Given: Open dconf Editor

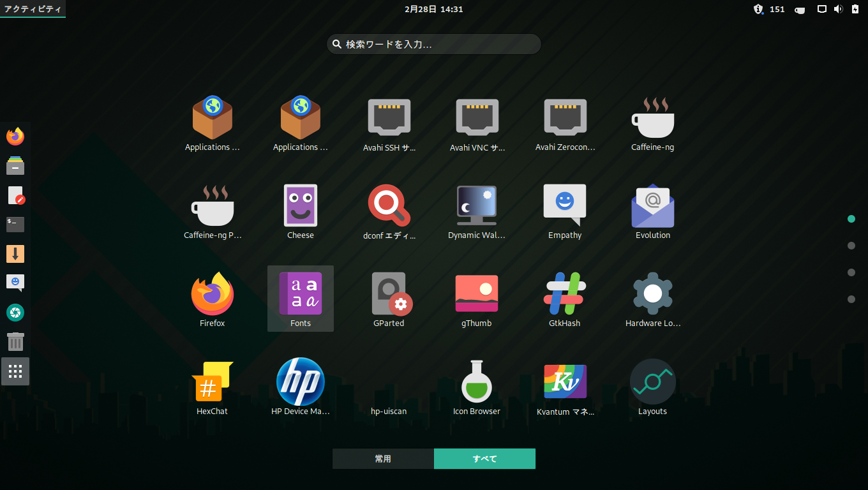Looking at the screenshot, I should point(389,212).
